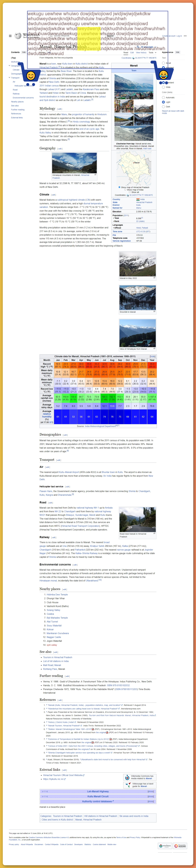Collapse the Transport section in contents sidebar
Image resolution: width=196 pixels, height=868 pixels.
9,78
